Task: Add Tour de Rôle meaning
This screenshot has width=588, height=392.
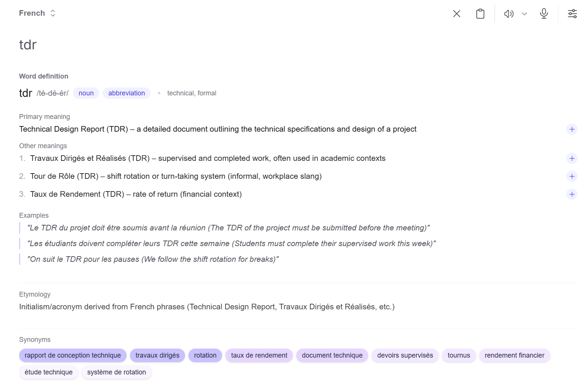Action: [572, 176]
